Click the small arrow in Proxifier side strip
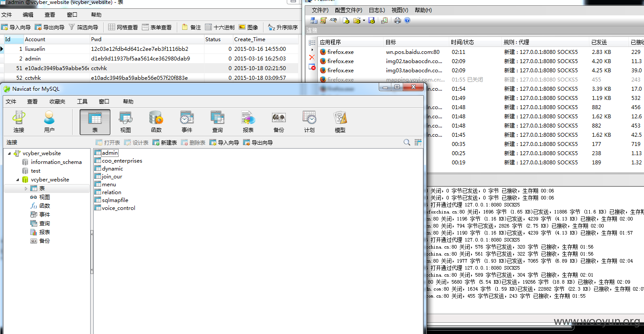This screenshot has width=644, height=334. tap(312, 50)
